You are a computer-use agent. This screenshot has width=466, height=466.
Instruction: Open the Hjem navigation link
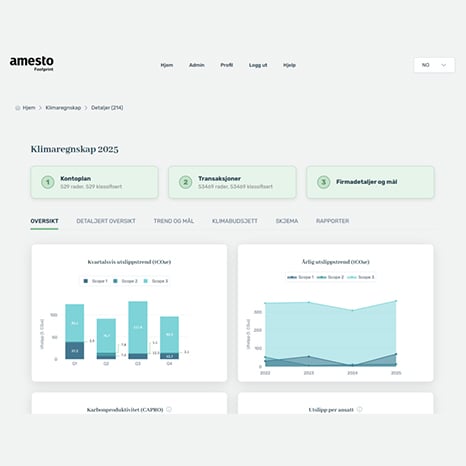coord(167,65)
